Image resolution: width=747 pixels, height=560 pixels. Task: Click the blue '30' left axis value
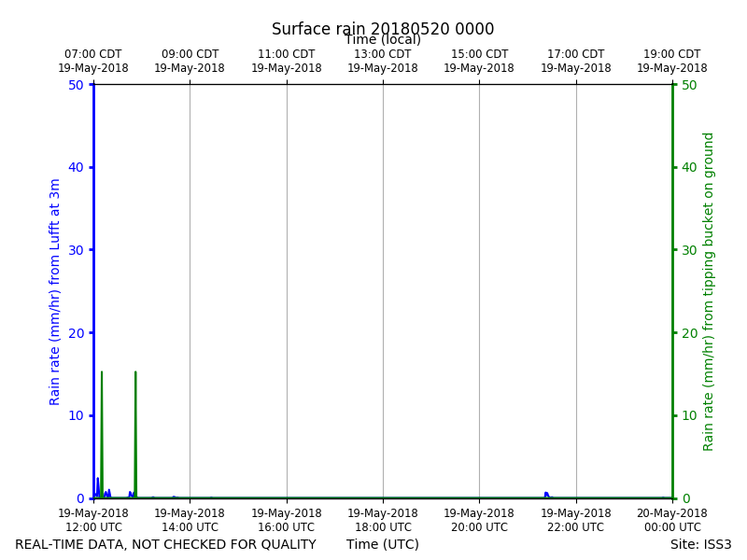pyautogui.click(x=76, y=250)
